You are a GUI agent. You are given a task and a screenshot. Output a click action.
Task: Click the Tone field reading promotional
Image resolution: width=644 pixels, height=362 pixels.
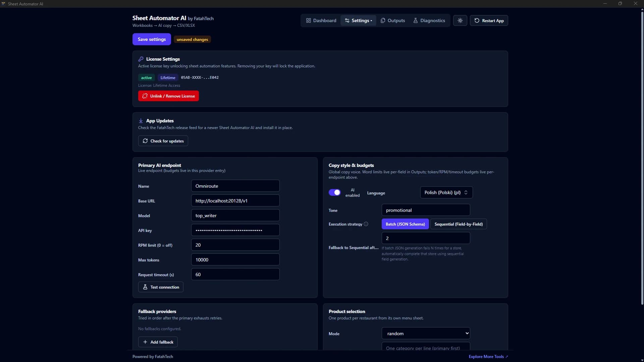pyautogui.click(x=426, y=210)
